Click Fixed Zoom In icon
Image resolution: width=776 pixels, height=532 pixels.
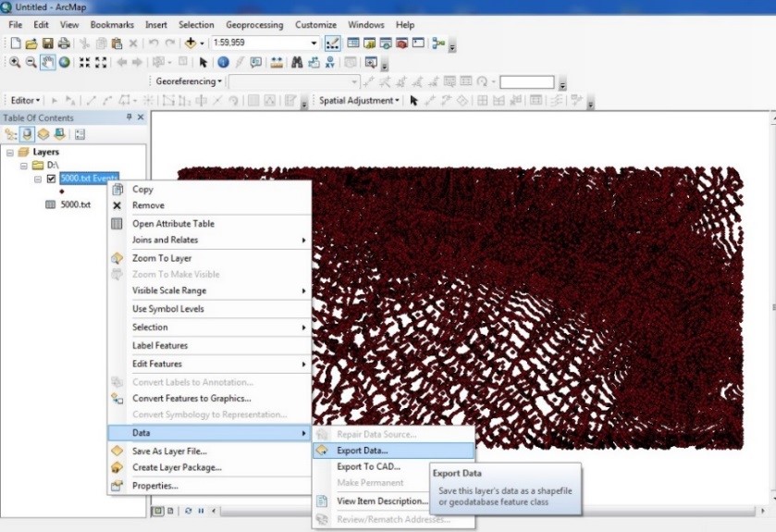point(84,62)
